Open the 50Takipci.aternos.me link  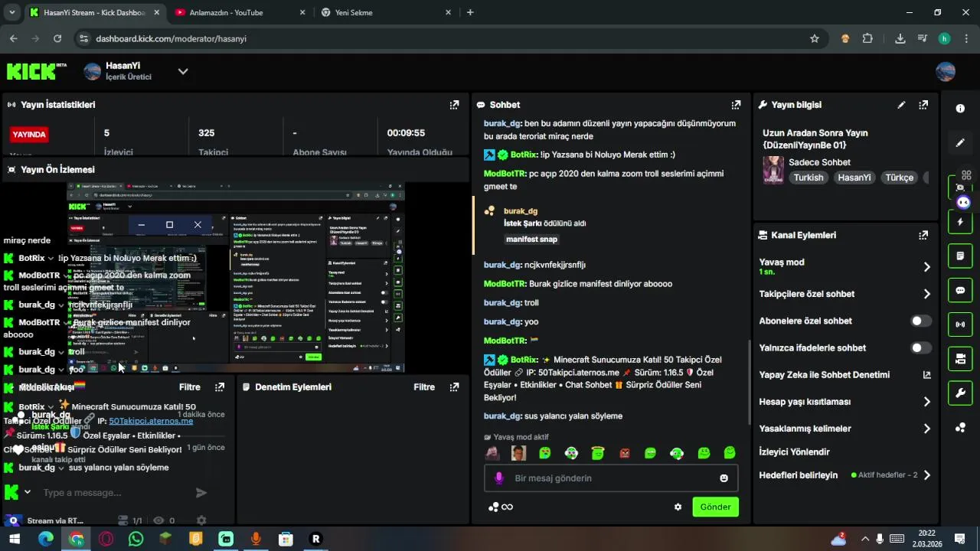pyautogui.click(x=151, y=421)
